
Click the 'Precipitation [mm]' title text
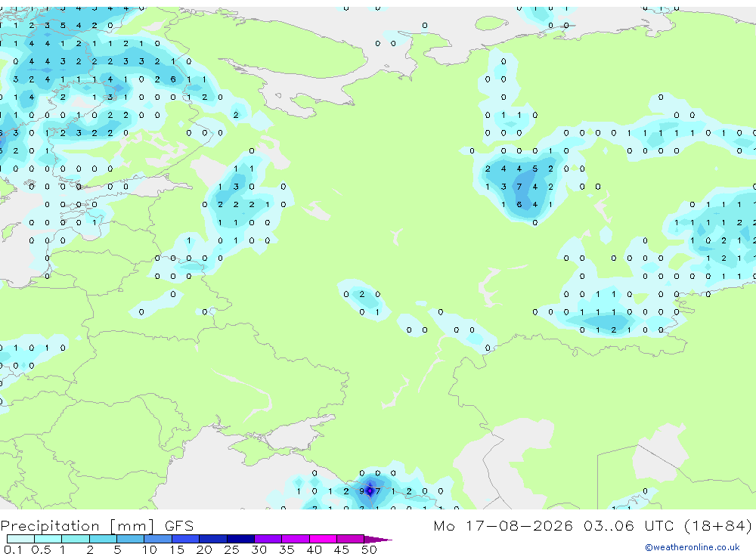[77, 526]
